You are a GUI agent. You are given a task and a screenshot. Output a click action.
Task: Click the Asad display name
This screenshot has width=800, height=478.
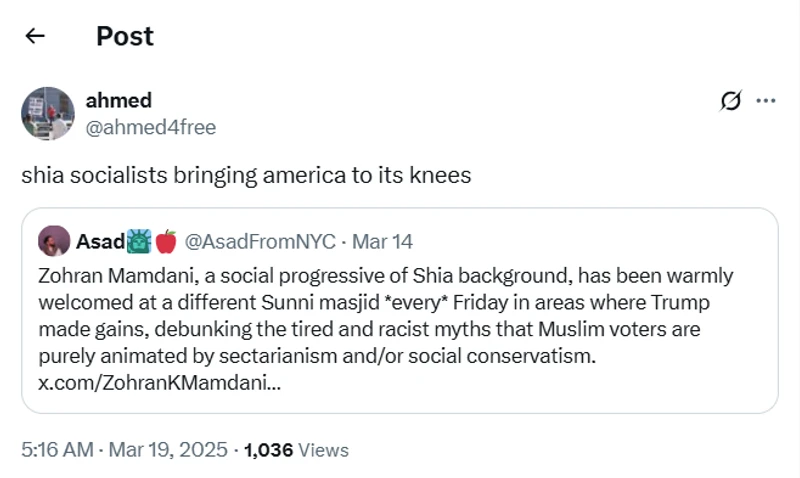click(99, 241)
